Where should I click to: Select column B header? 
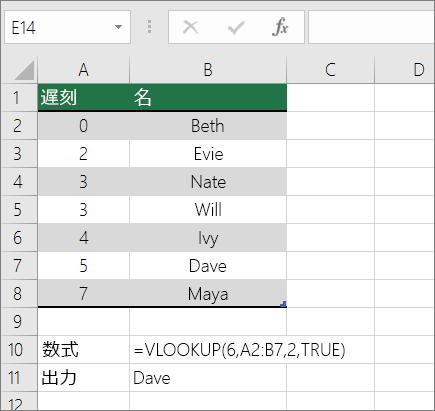tap(208, 70)
